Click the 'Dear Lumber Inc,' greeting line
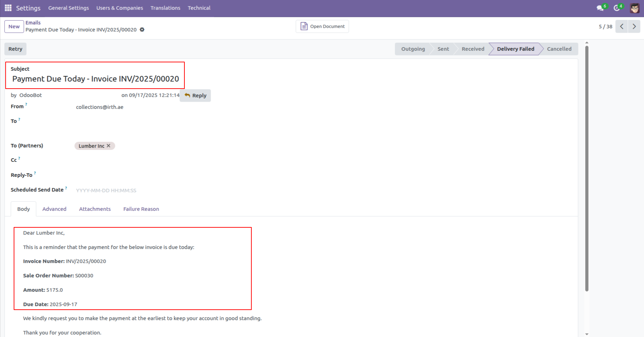Image resolution: width=644 pixels, height=337 pixels. coord(44,233)
